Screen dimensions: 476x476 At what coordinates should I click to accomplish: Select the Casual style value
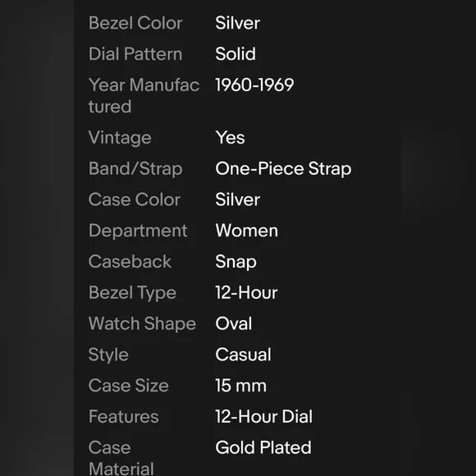tap(243, 355)
